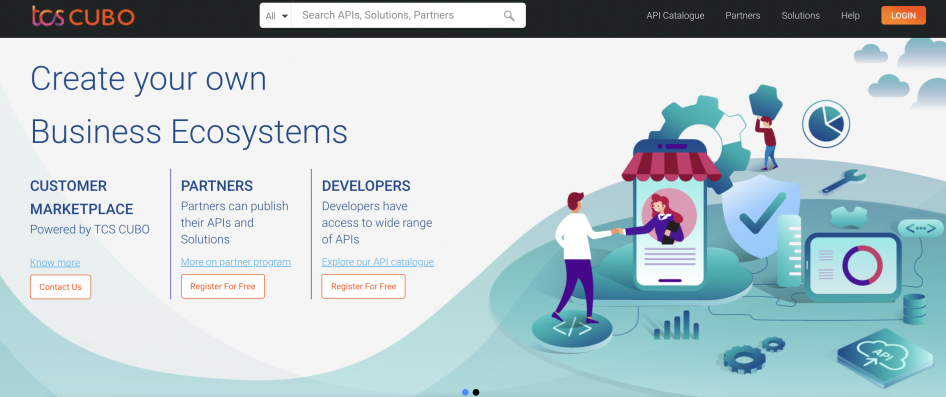The image size is (946, 397).
Task: Select the second black carousel dot
Action: [476, 392]
